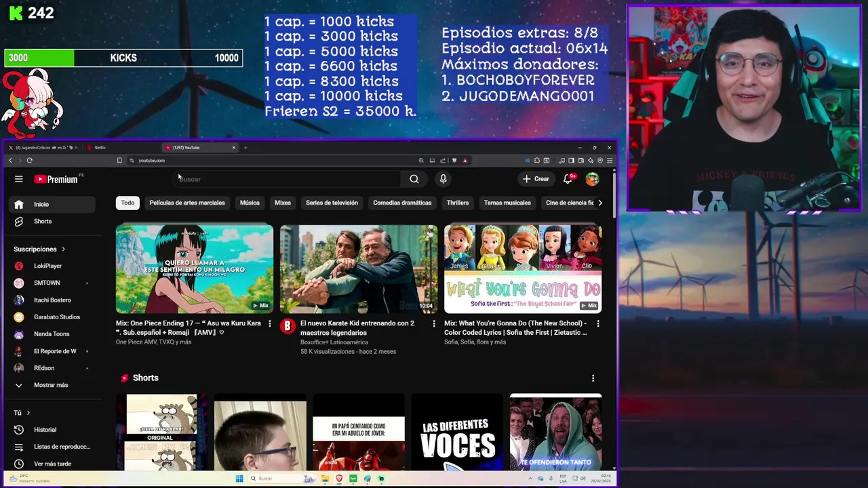Switch to the JugandorCriticon X tab
Screen dimensions: 868x488
click(x=42, y=147)
